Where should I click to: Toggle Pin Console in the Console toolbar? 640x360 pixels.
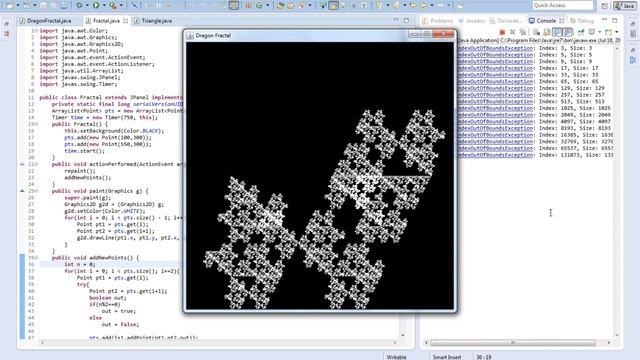click(x=581, y=32)
